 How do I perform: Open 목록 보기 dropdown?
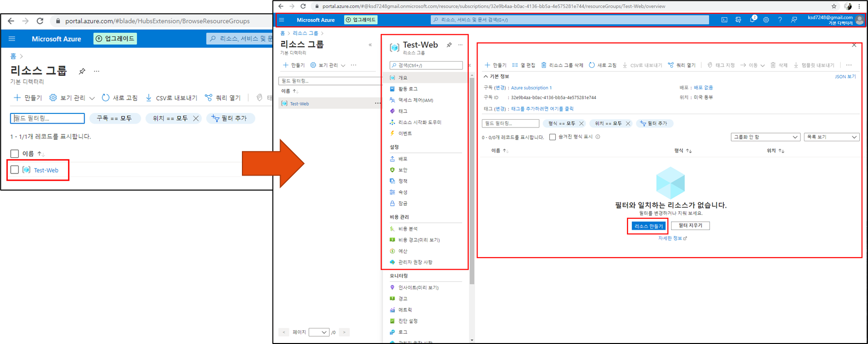pos(831,137)
